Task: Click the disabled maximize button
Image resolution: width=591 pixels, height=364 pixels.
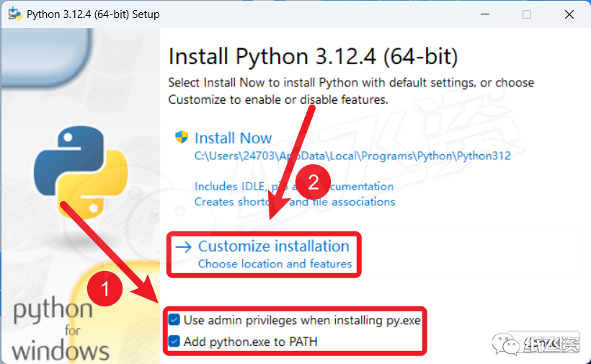Action: coord(527,14)
